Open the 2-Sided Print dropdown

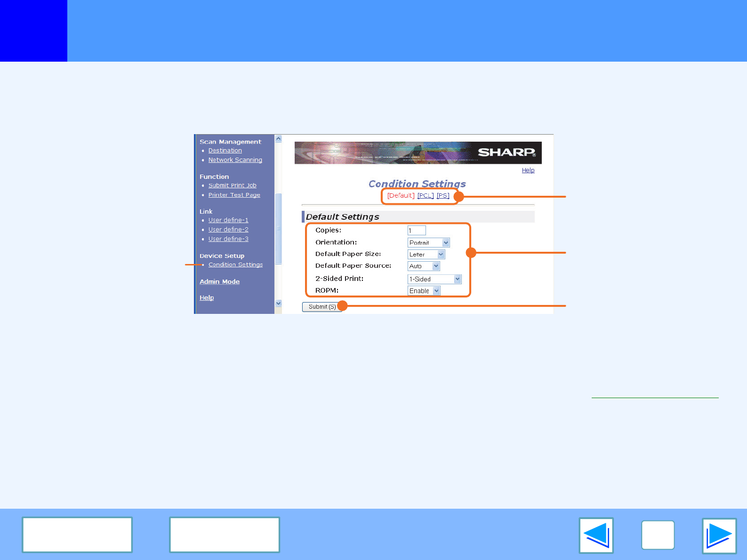pos(434,279)
